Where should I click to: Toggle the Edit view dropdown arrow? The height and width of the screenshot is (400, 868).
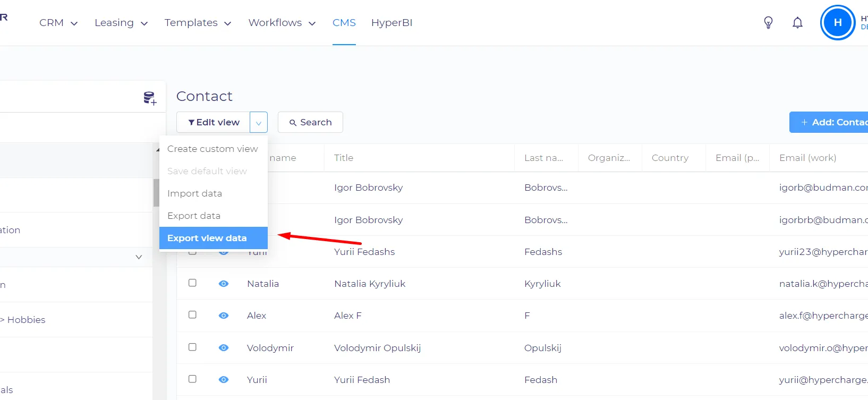pyautogui.click(x=259, y=122)
